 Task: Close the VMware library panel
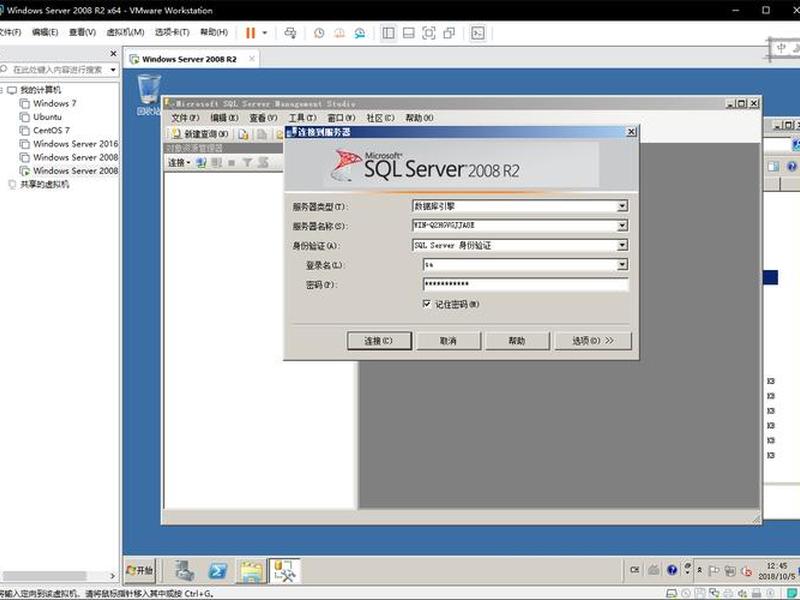point(113,53)
